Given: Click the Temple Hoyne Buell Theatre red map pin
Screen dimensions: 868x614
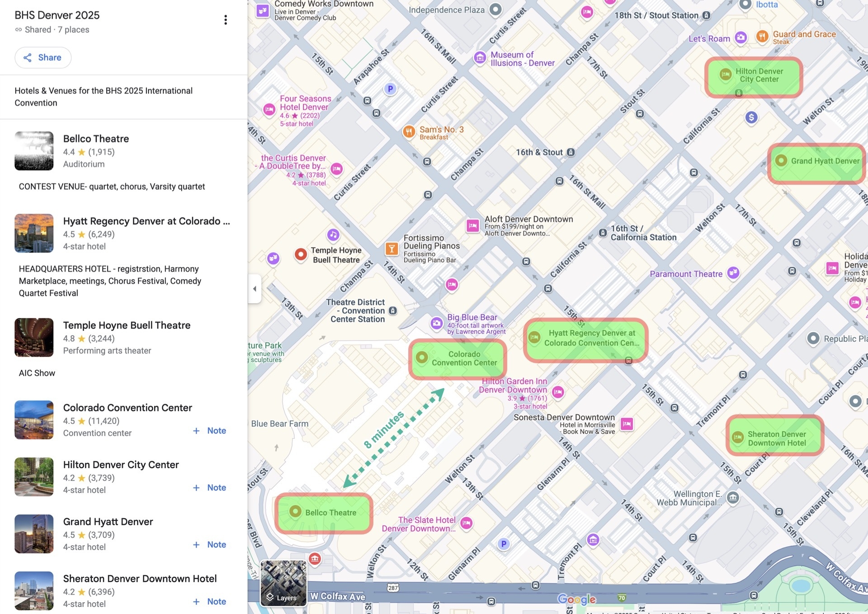Looking at the screenshot, I should (301, 254).
